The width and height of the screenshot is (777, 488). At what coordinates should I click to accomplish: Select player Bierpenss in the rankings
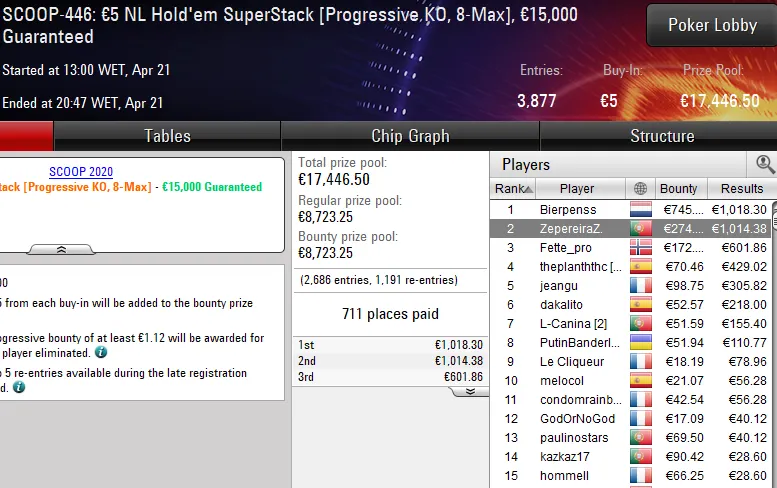point(567,210)
